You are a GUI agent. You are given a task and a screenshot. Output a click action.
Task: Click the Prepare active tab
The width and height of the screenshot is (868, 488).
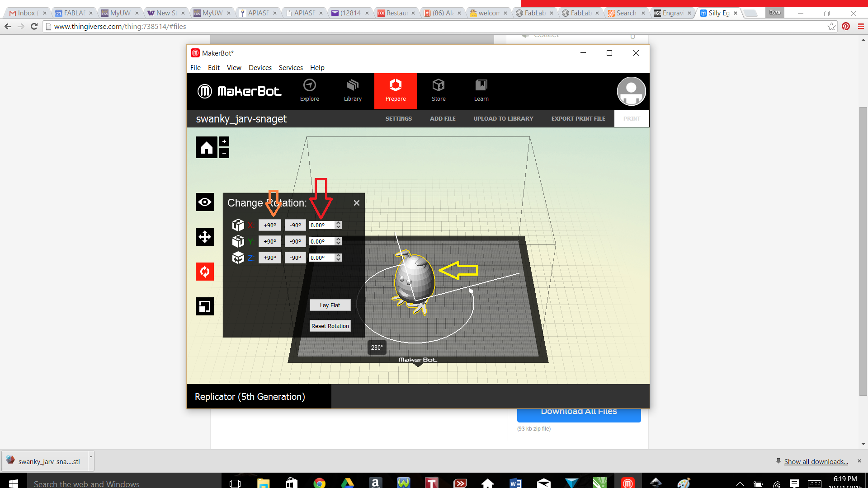coord(395,90)
